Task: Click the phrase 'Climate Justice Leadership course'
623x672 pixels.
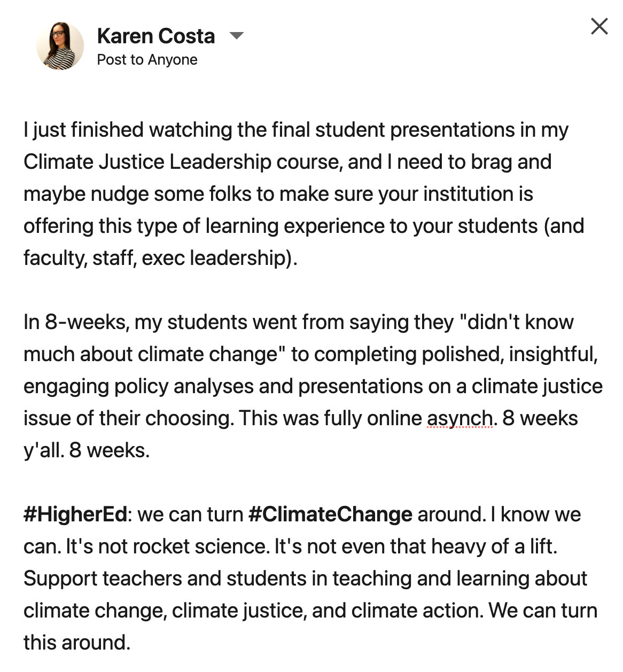Action: 183,162
